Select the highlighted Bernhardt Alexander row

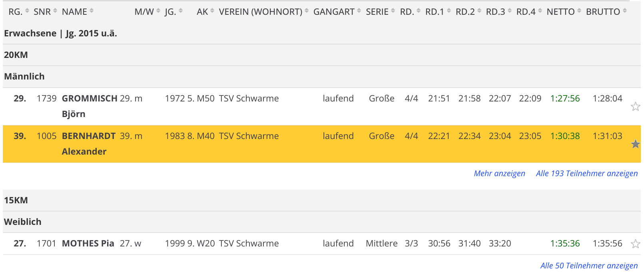pyautogui.click(x=280, y=144)
